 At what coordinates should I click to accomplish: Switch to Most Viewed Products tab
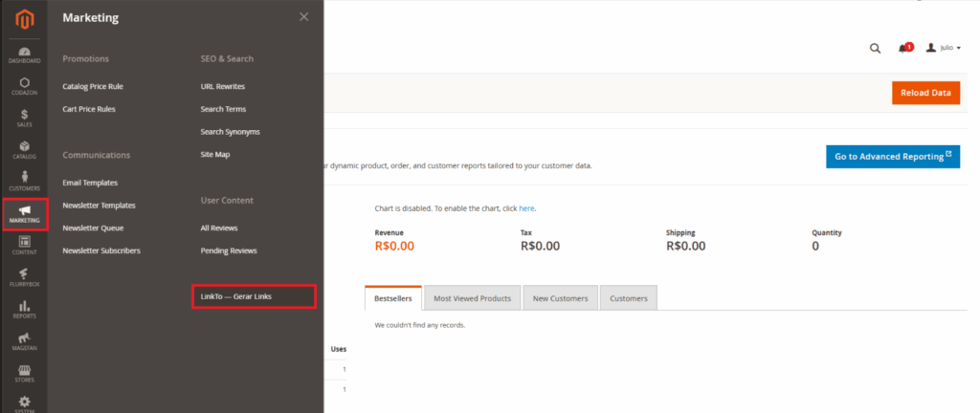(472, 298)
